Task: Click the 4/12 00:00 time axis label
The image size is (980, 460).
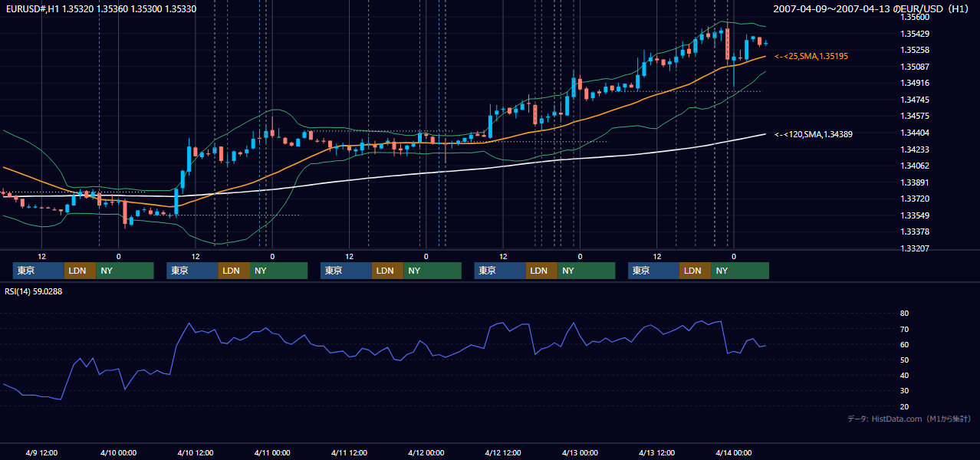Action: point(426,452)
